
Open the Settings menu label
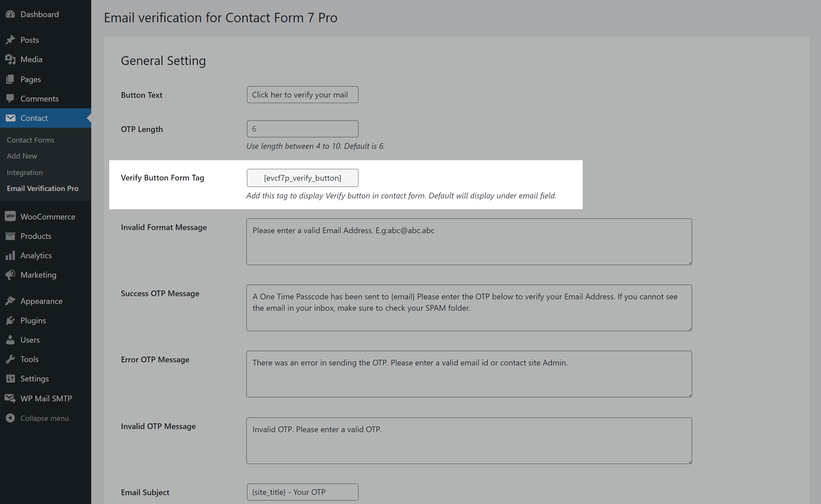pyautogui.click(x=34, y=379)
